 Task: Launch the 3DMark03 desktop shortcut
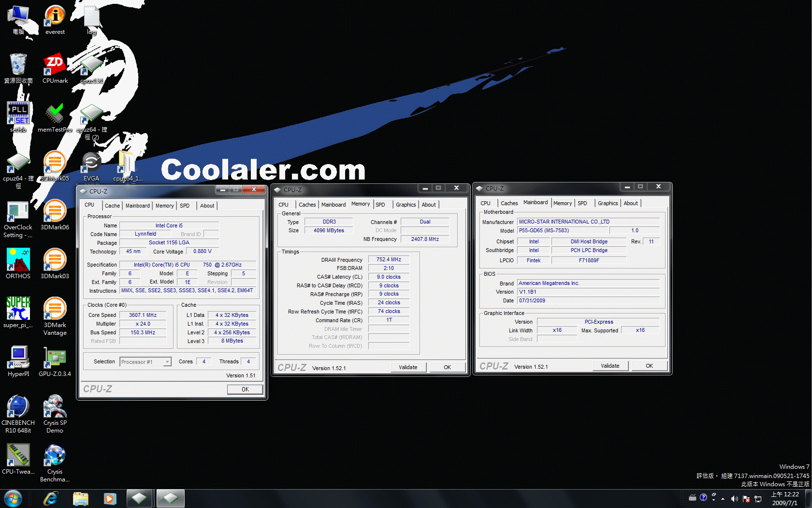(55, 264)
